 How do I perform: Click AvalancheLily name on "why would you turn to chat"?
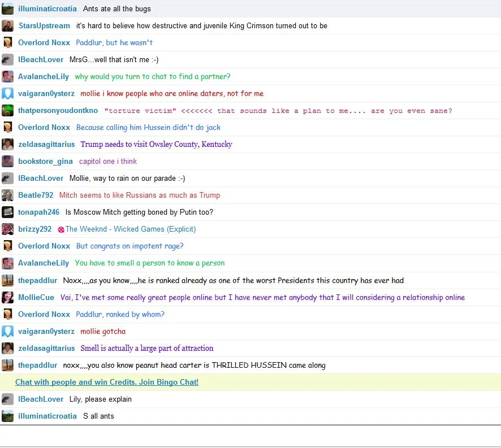coord(44,77)
